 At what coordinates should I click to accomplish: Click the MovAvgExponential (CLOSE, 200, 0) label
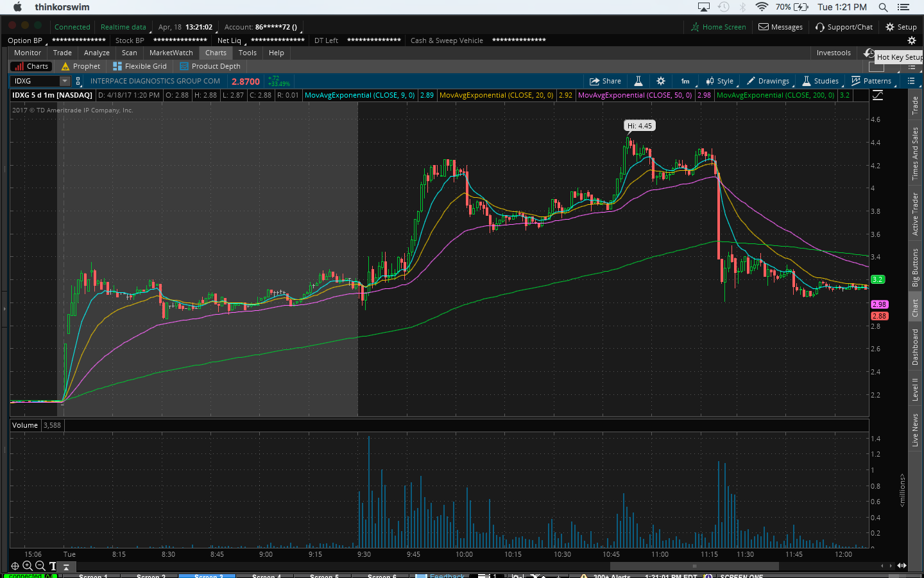tap(775, 95)
